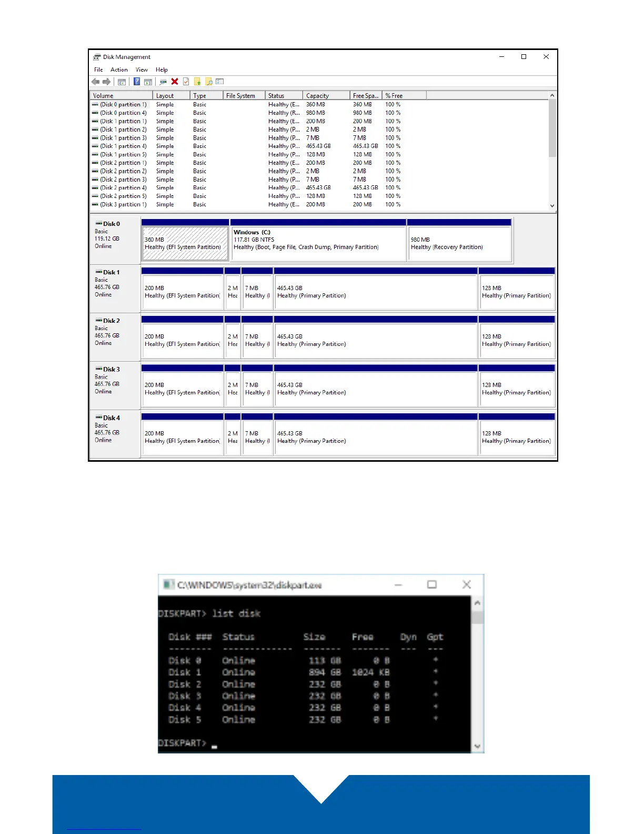Click the Back arrow in Disk Management toolbar
The width and height of the screenshot is (644, 834).
pyautogui.click(x=95, y=82)
